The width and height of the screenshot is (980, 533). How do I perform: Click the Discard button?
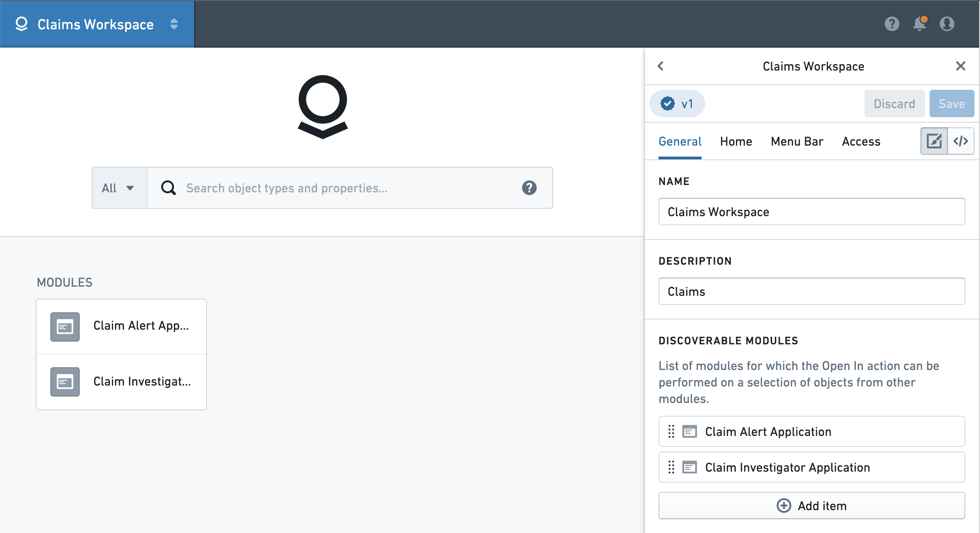pos(894,103)
